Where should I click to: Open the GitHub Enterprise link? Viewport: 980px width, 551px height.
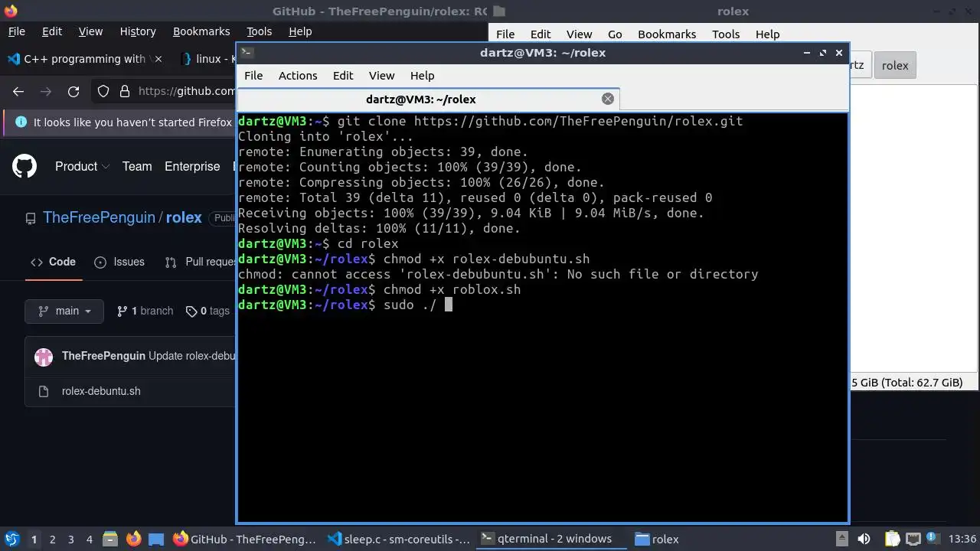pos(192,166)
